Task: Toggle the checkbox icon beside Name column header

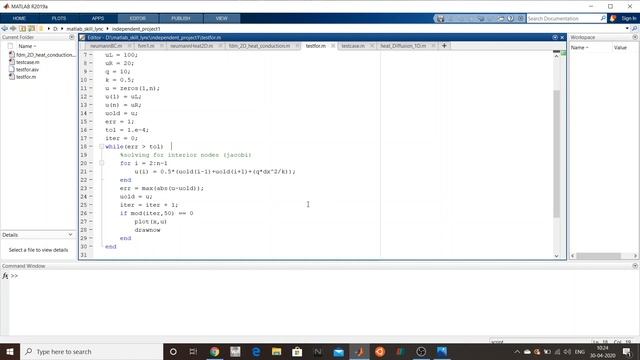Action: click(x=11, y=46)
